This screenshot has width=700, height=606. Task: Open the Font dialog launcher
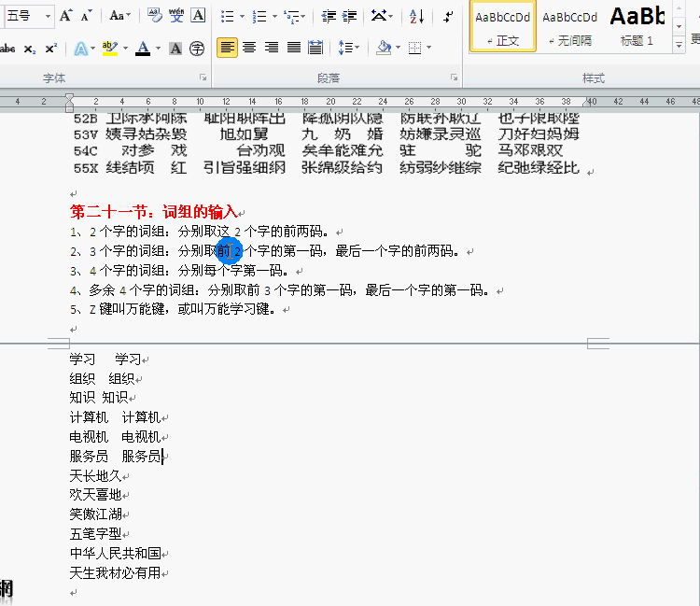[203, 78]
